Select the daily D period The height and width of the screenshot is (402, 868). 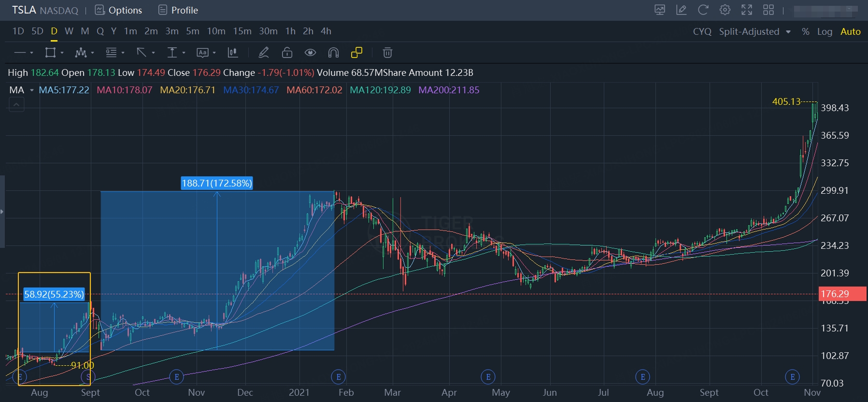pos(54,31)
